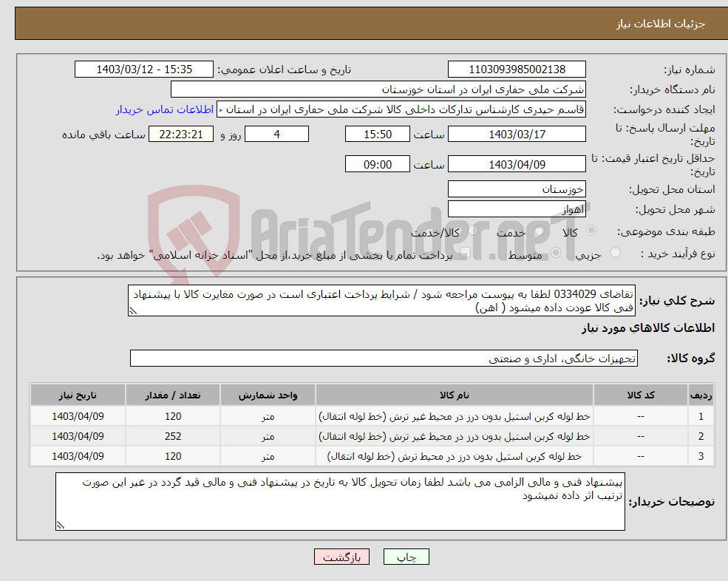
Task: Click the general description text area
Action: 381,301
